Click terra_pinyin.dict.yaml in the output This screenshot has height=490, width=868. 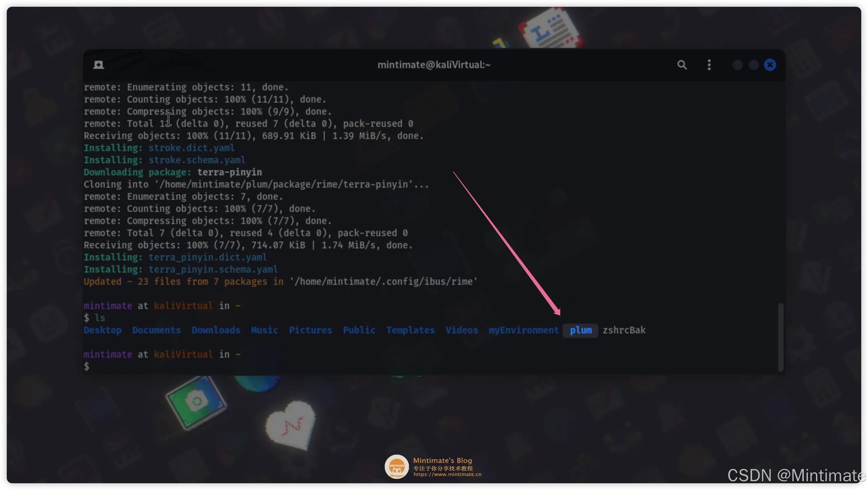(x=208, y=257)
